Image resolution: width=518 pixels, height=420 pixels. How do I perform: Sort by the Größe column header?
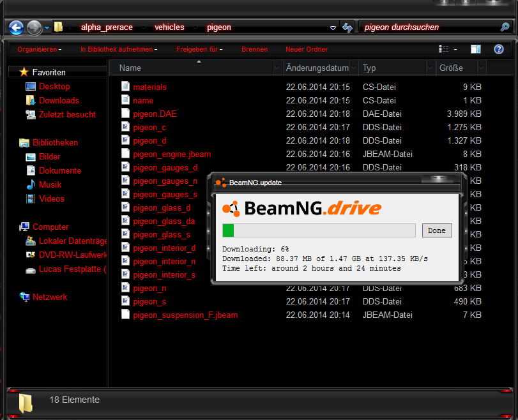click(x=457, y=68)
